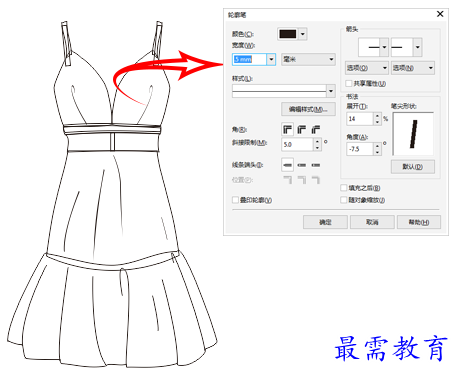
Task: Close the outline pen dialog
Action: tap(440, 14)
